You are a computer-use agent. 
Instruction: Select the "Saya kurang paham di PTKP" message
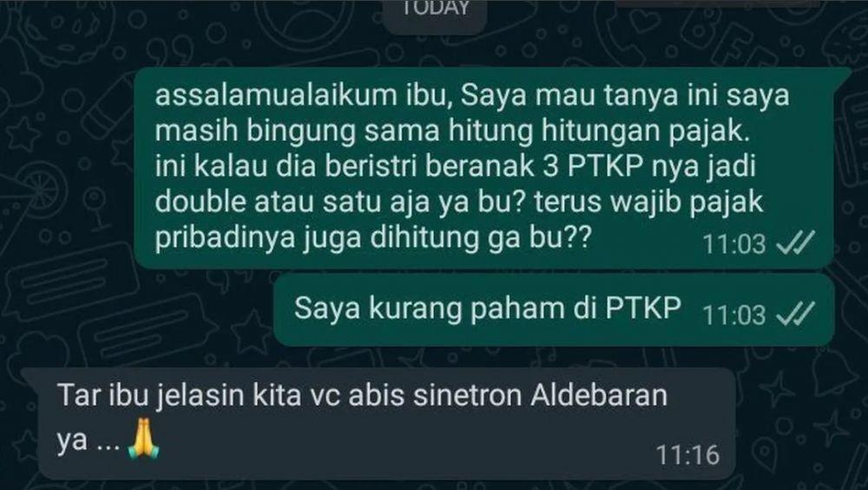click(554, 310)
